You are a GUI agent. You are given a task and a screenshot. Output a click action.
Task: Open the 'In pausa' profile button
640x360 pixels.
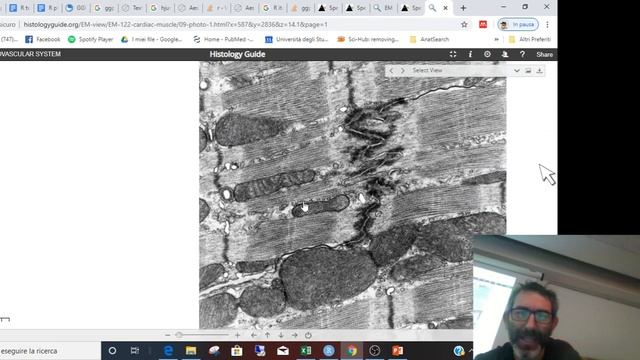(518, 24)
